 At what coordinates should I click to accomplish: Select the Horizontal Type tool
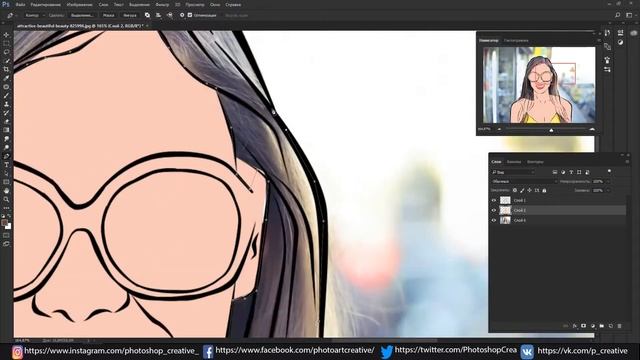6,165
